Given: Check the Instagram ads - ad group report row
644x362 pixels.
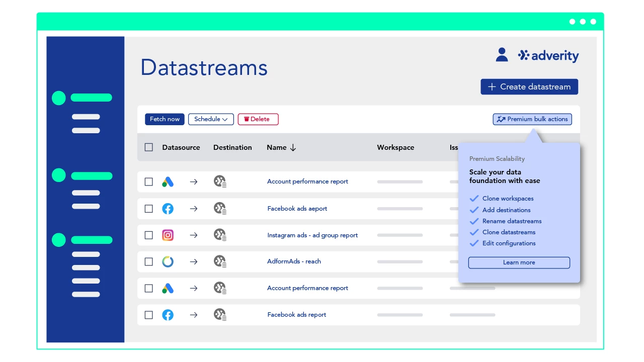Looking at the screenshot, I should tap(148, 235).
